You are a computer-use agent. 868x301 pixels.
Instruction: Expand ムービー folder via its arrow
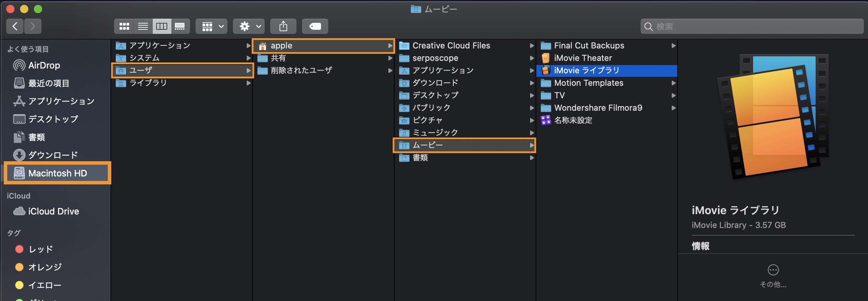tap(532, 145)
